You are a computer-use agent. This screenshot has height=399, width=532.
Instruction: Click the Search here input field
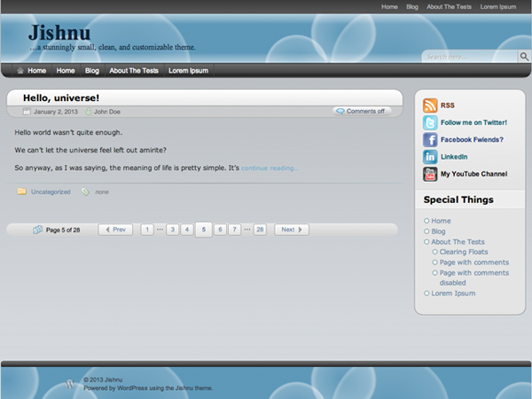coord(470,57)
